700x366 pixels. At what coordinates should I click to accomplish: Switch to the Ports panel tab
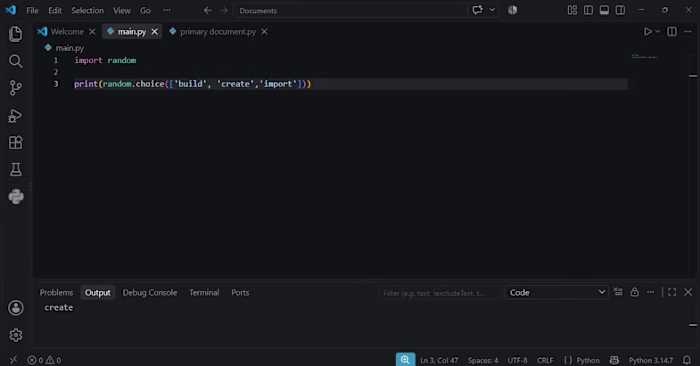(x=240, y=292)
